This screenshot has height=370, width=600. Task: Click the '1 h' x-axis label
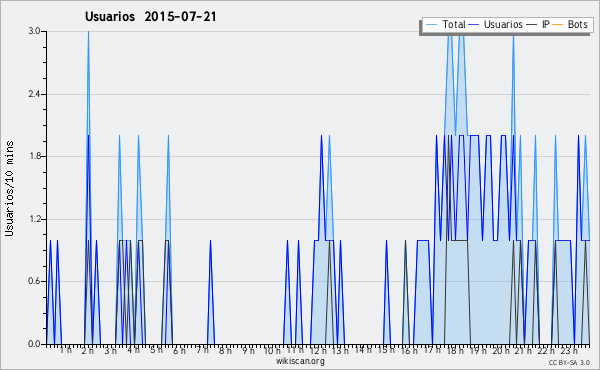coord(66,350)
